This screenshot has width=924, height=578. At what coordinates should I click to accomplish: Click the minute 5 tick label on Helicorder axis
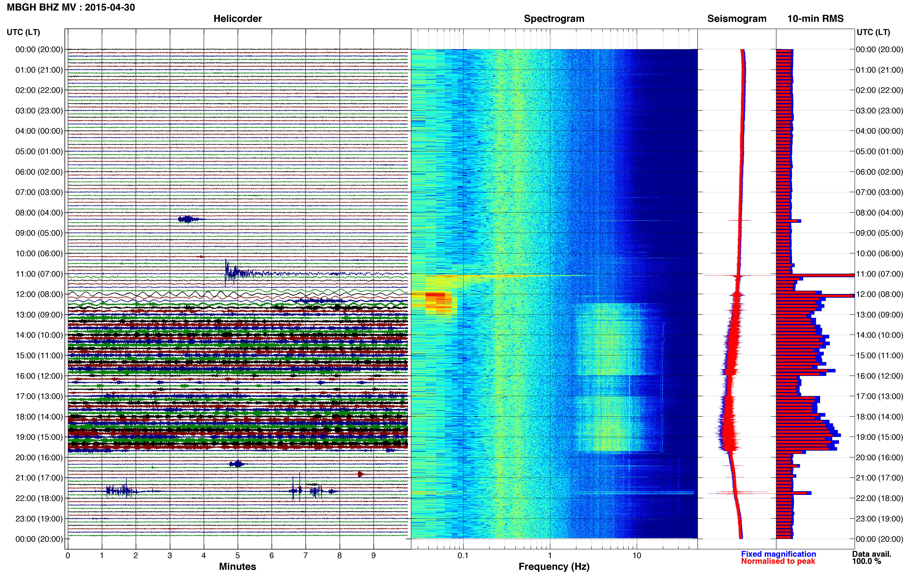point(238,555)
